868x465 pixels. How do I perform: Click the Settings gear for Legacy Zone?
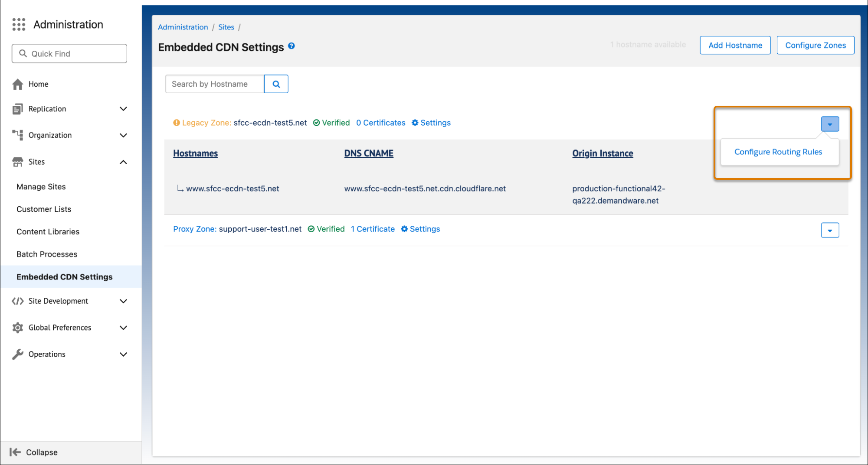coord(415,123)
